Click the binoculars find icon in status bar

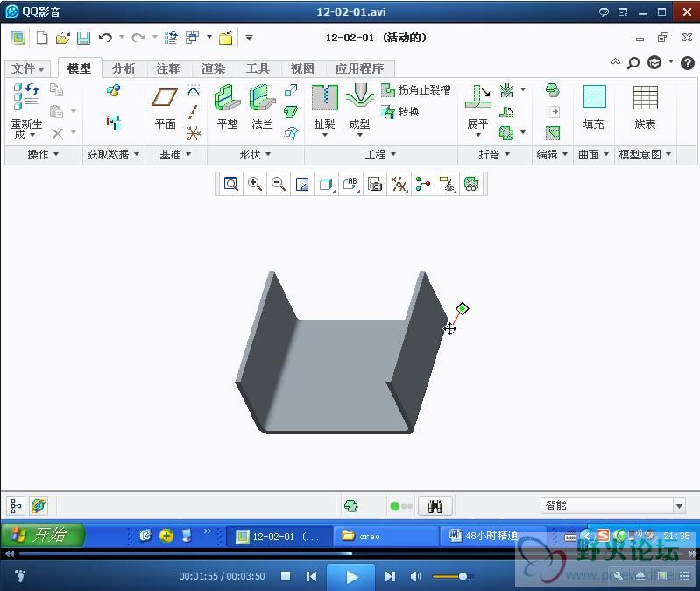pos(435,506)
